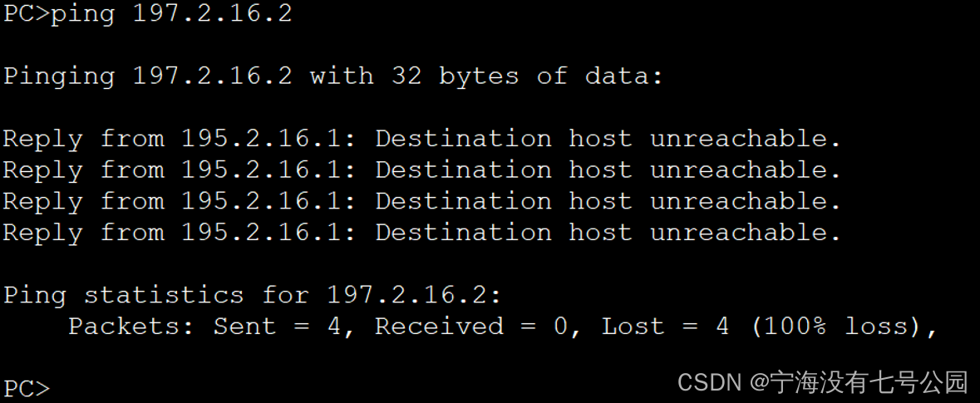Click Destination in the fourth Reply line
This screenshot has height=403, width=980.
[463, 233]
